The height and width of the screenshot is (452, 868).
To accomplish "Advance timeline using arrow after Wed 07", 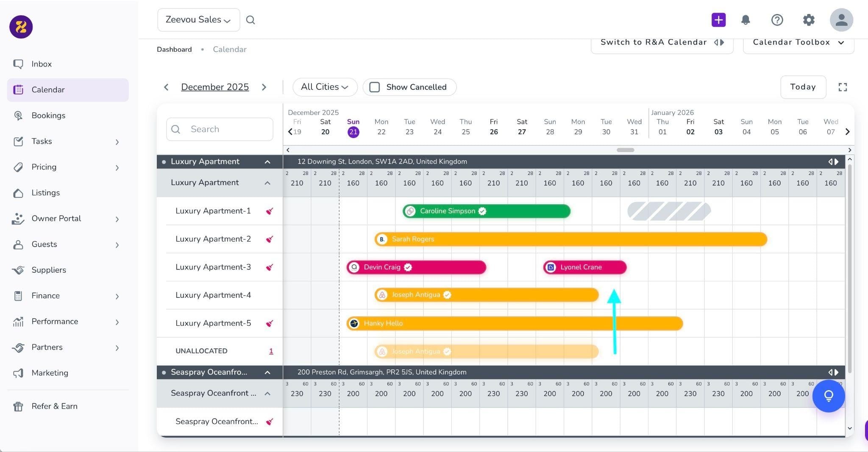I will 847,132.
